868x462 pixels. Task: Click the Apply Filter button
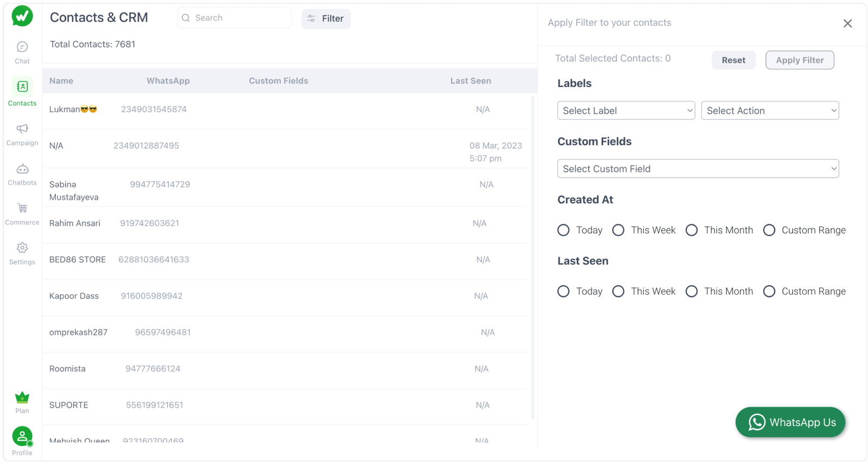pyautogui.click(x=800, y=60)
